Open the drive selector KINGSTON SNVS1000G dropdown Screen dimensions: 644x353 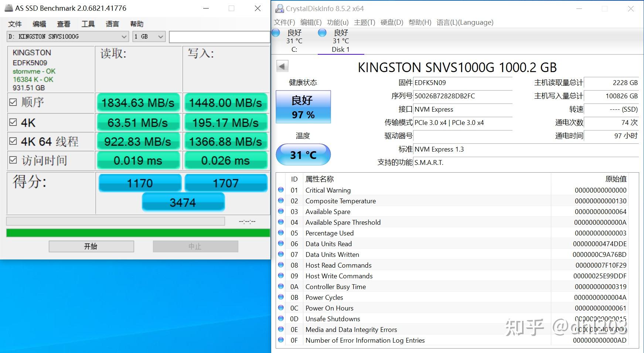68,37
